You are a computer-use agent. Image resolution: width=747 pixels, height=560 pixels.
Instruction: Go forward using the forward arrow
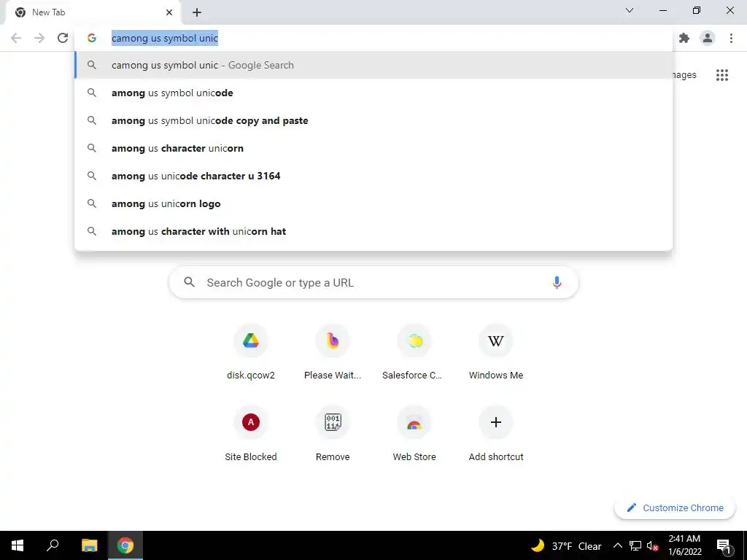(39, 38)
